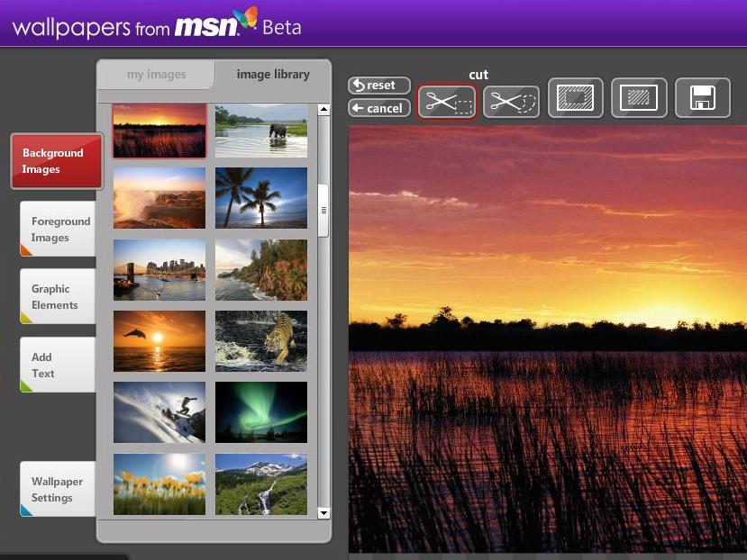Click the MSN butterfly logo

point(248,19)
